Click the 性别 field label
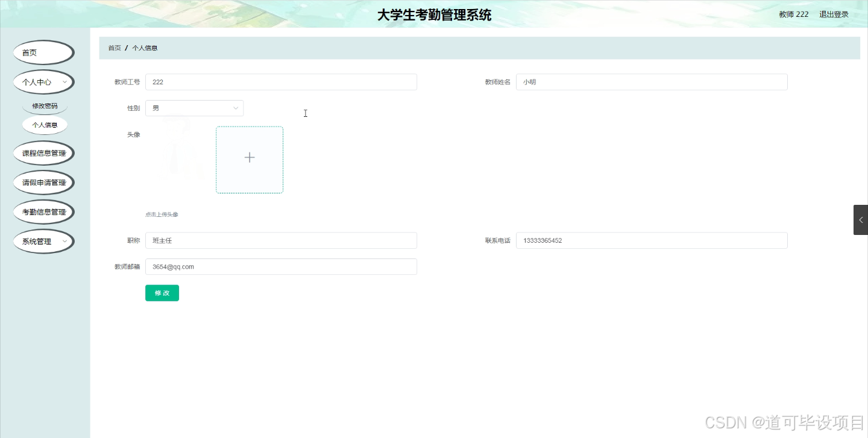The height and width of the screenshot is (438, 868). 133,108
